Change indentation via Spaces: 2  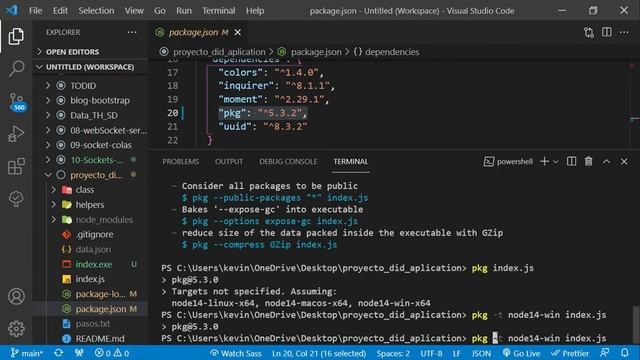point(393,353)
